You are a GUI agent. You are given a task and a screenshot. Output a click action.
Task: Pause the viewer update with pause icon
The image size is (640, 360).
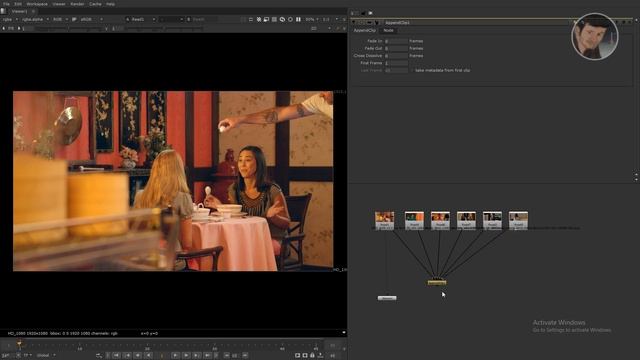[x=298, y=19]
